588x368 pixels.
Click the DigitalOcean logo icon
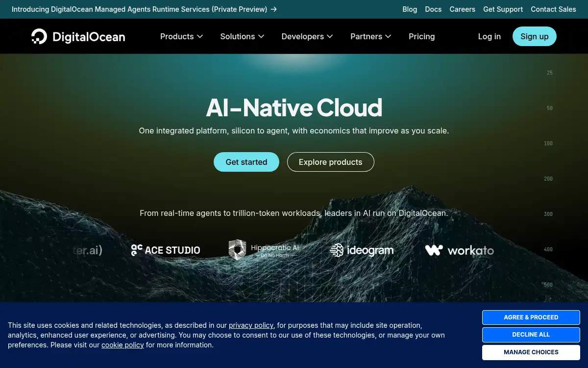(39, 36)
